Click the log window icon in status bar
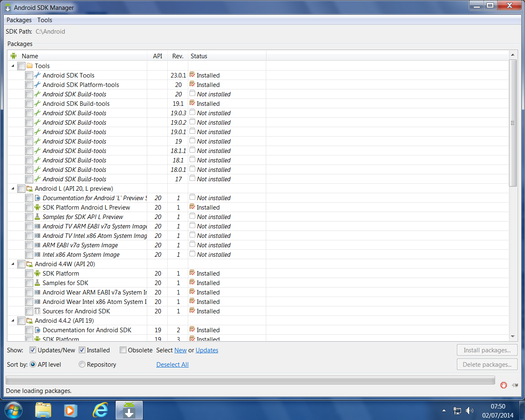The width and height of the screenshot is (525, 420). point(515,385)
